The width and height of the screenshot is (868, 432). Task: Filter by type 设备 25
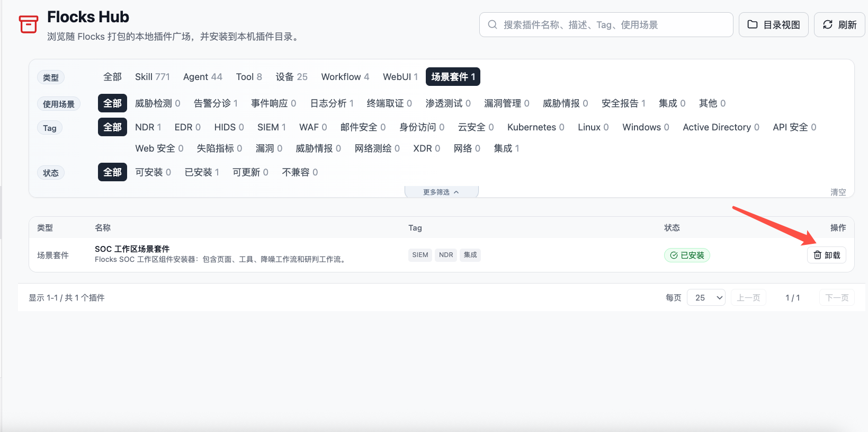[x=291, y=77]
